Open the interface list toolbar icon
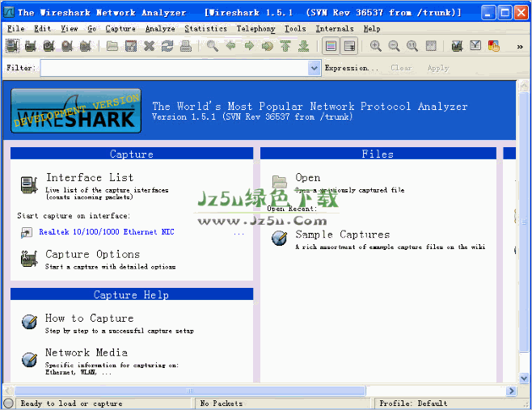532x410 pixels. (13, 46)
